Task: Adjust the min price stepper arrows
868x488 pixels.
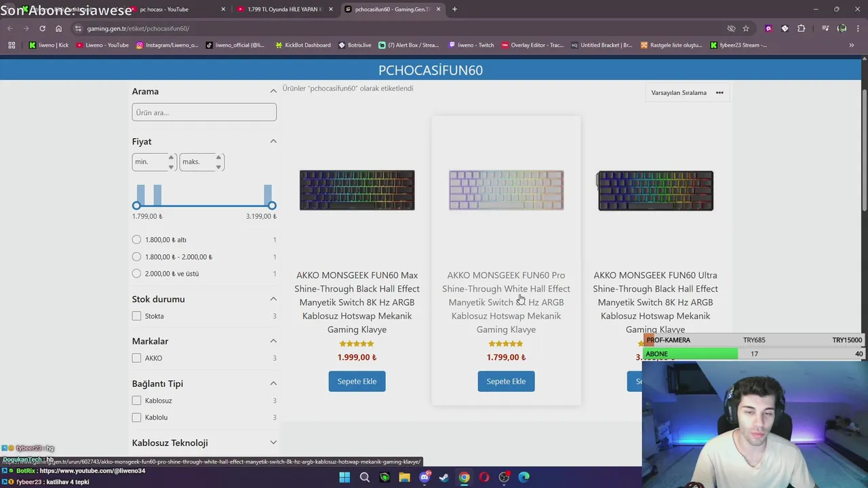Action: pos(171,162)
